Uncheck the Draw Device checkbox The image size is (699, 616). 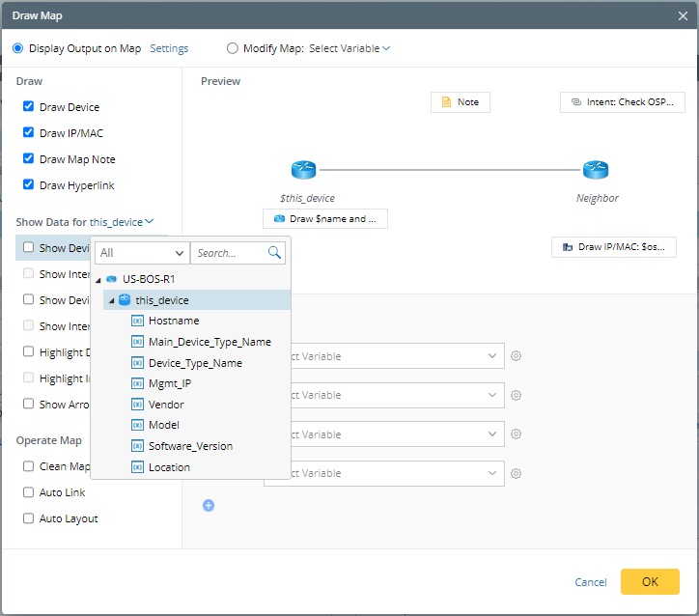[x=29, y=107]
